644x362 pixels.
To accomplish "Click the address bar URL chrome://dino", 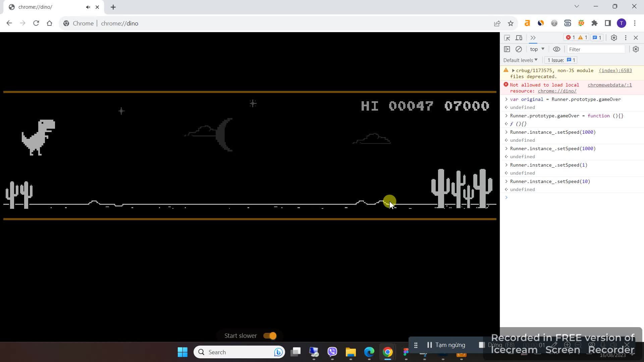I will click(x=119, y=23).
